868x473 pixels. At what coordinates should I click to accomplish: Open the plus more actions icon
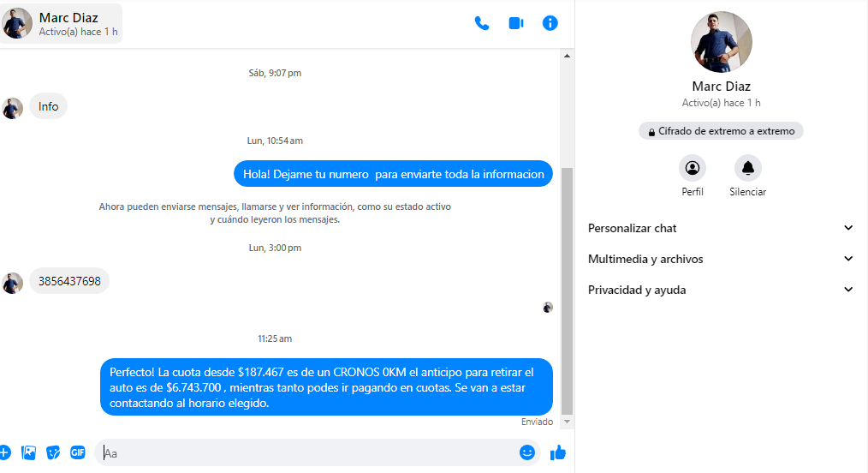4,452
